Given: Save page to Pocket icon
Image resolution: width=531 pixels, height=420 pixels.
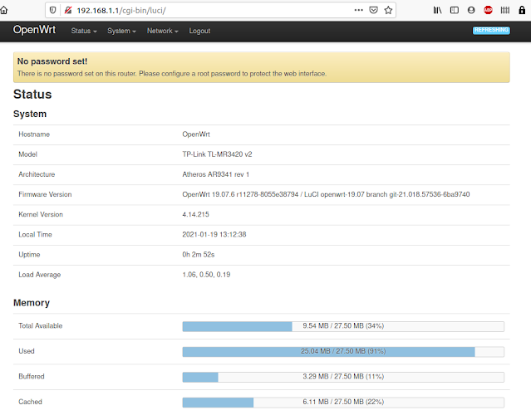Looking at the screenshot, I should point(373,10).
